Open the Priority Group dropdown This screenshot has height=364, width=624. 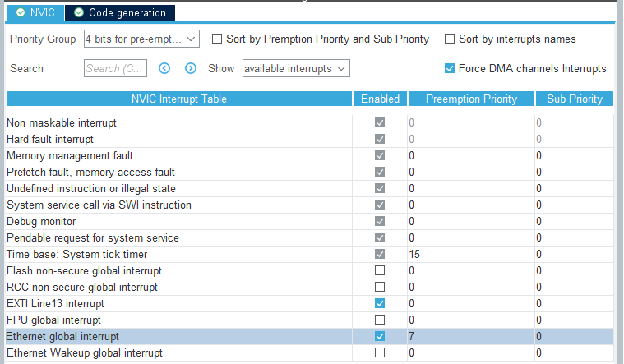tap(141, 39)
